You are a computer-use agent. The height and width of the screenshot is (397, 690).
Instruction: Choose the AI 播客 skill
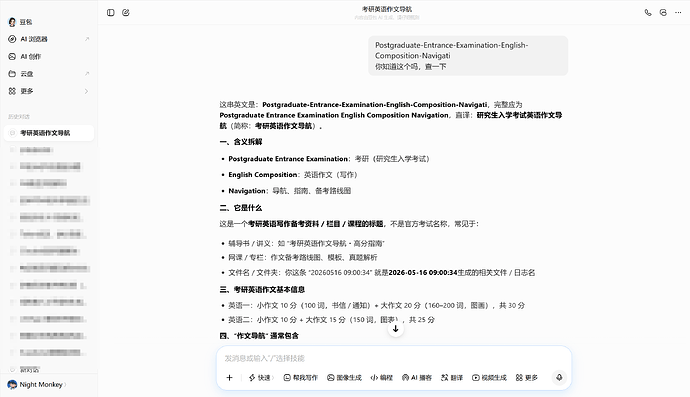(x=417, y=378)
